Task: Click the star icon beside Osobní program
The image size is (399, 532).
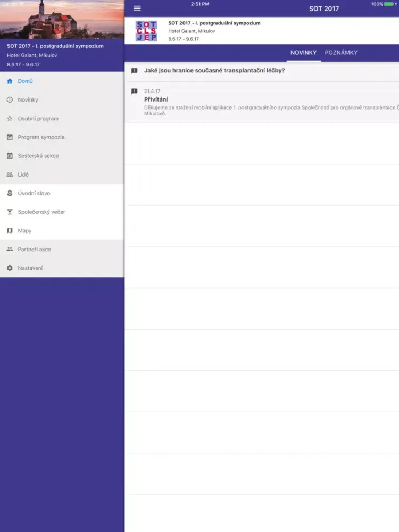Action: [x=10, y=119]
